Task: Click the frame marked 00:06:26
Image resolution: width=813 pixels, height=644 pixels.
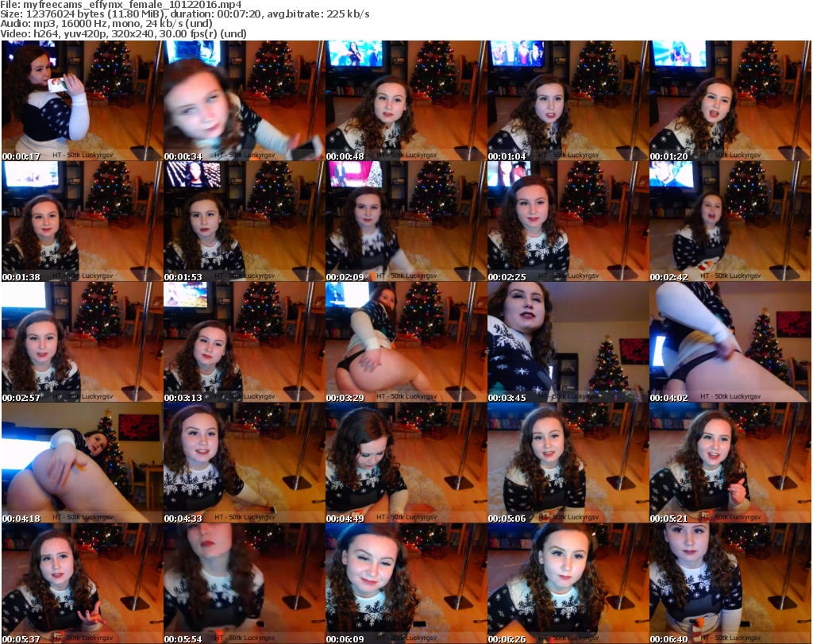Action: (568, 584)
